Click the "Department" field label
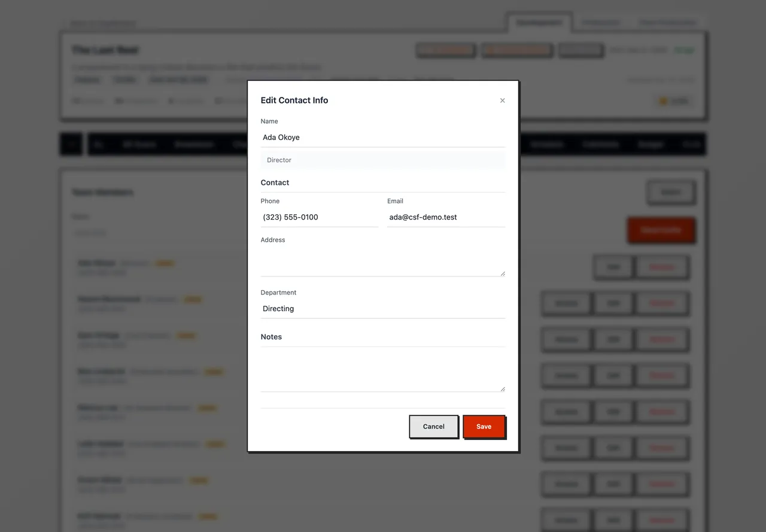766x532 pixels. (279, 293)
